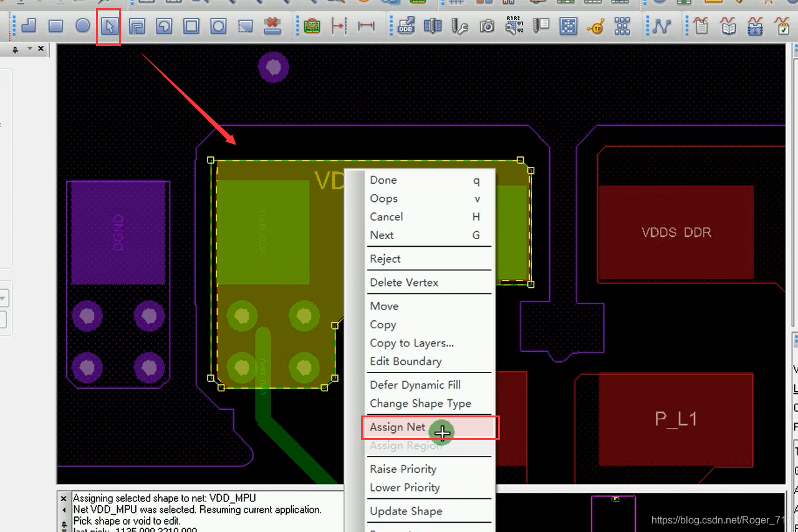Select the Shape Add polygon tool
The image size is (798, 532).
tap(29, 26)
